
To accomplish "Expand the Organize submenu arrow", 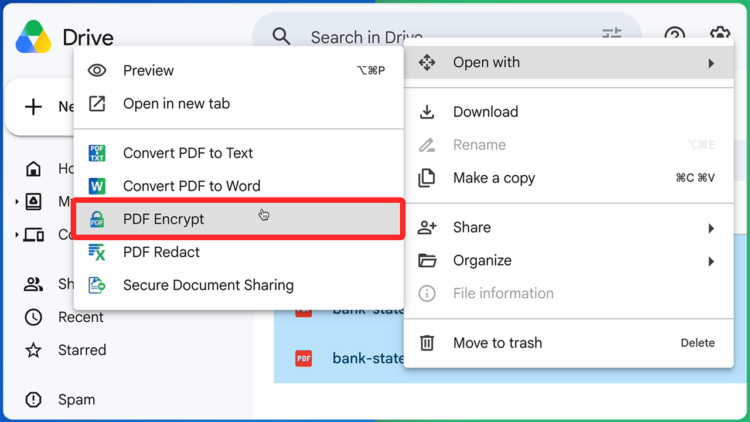I will pyautogui.click(x=711, y=261).
